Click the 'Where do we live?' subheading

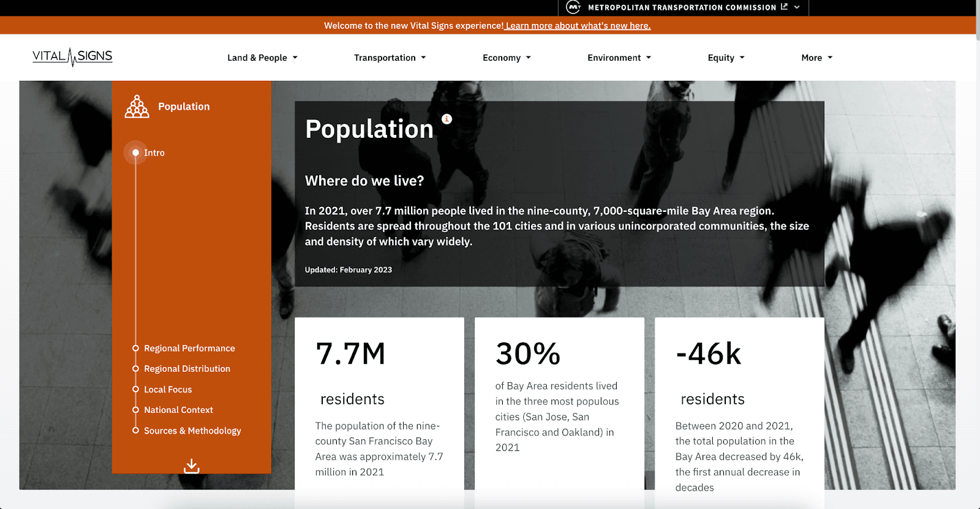[x=364, y=181]
